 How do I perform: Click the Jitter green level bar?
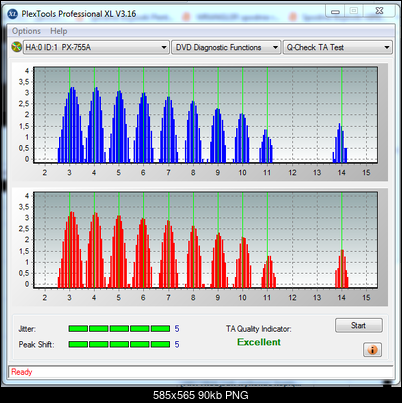[119, 329]
